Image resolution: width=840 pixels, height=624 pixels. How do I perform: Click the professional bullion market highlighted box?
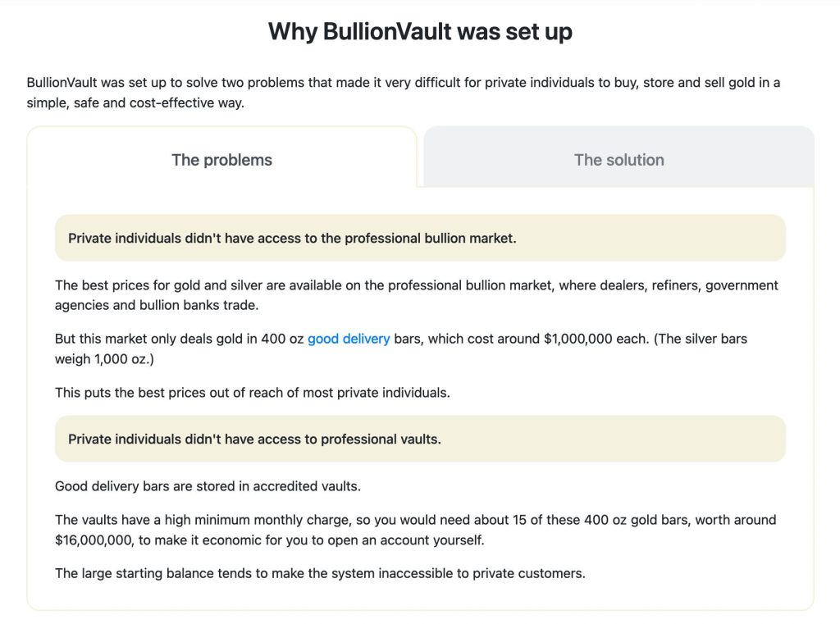(x=420, y=238)
